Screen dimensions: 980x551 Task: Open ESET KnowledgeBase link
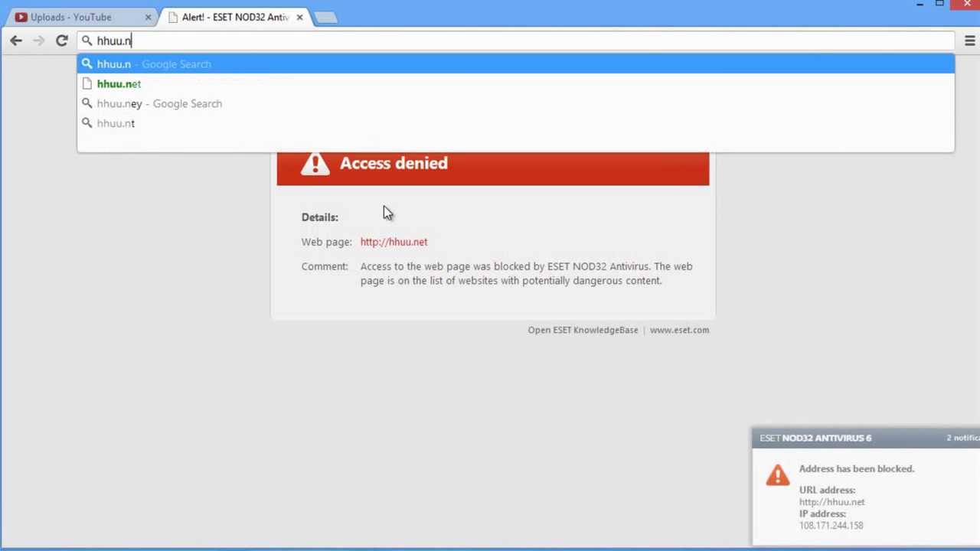click(x=583, y=330)
